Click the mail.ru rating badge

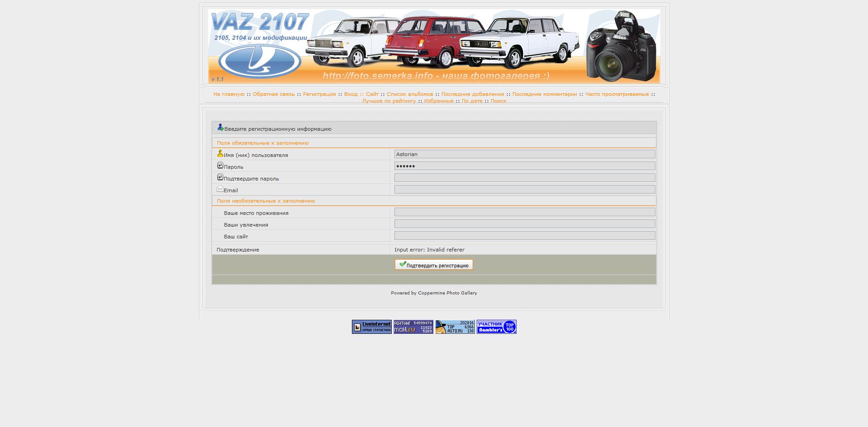click(x=413, y=327)
